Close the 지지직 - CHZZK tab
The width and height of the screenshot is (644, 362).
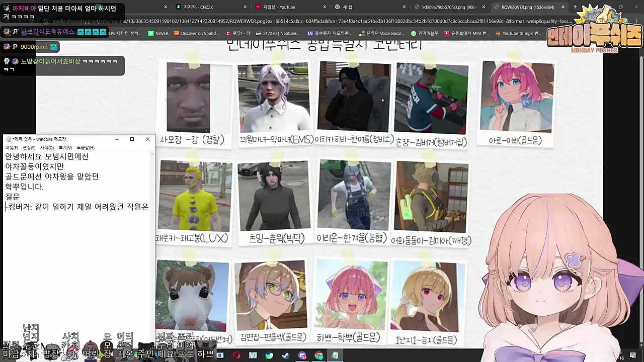coord(245,7)
